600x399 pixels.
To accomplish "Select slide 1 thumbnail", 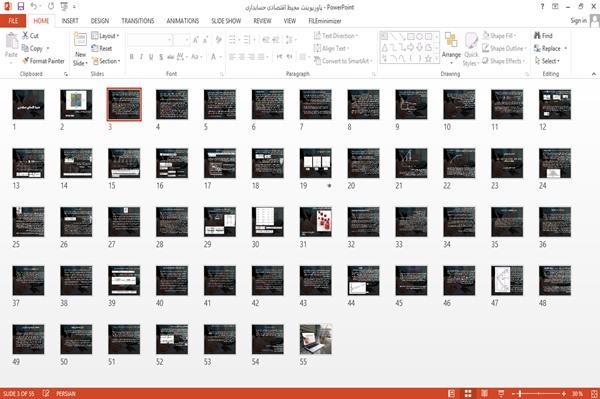I will tap(28, 104).
